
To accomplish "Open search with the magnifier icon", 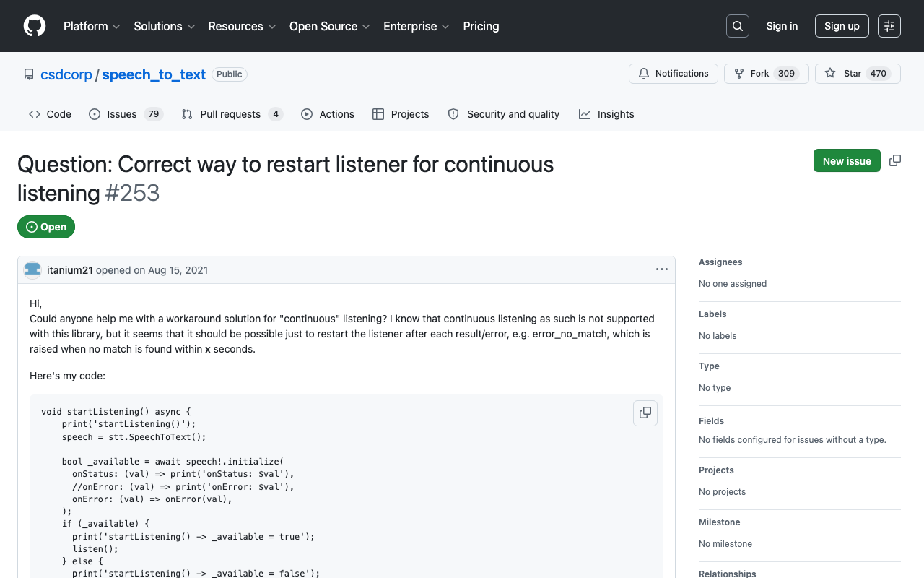I will (x=738, y=26).
